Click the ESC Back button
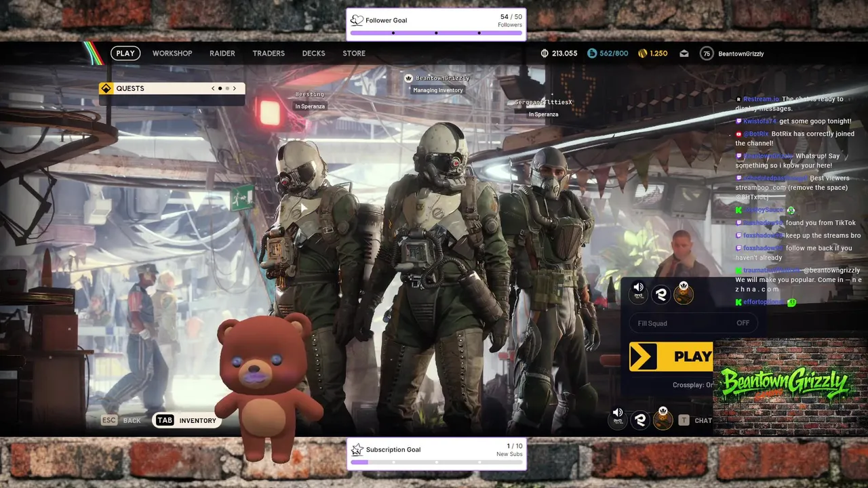The width and height of the screenshot is (868, 488). (121, 420)
